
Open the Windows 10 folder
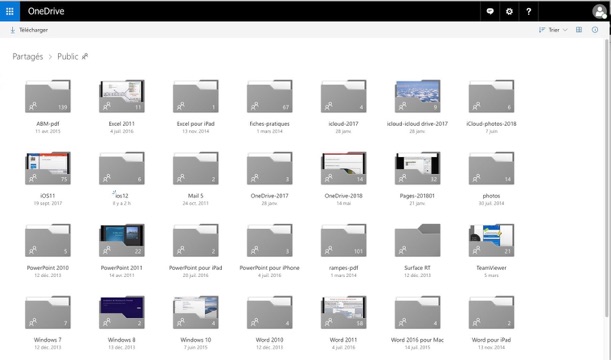point(196,312)
